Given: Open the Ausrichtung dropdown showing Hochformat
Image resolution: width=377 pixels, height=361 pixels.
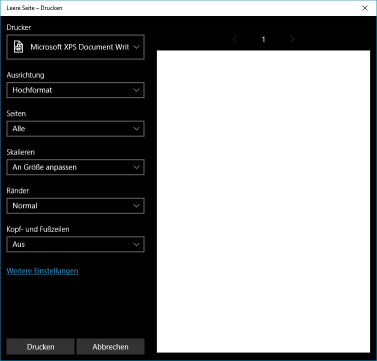Looking at the screenshot, I should click(x=75, y=90).
